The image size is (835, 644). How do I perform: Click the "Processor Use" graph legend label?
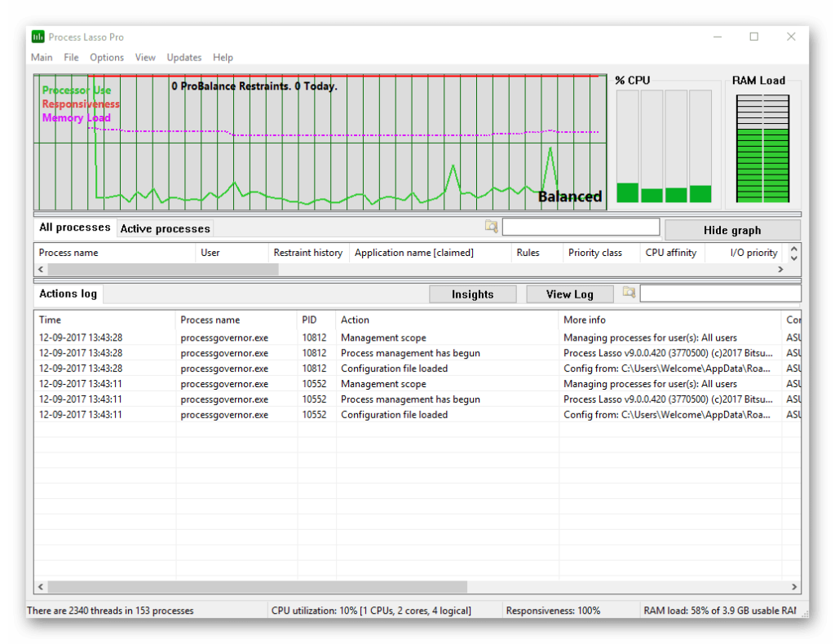(x=77, y=90)
